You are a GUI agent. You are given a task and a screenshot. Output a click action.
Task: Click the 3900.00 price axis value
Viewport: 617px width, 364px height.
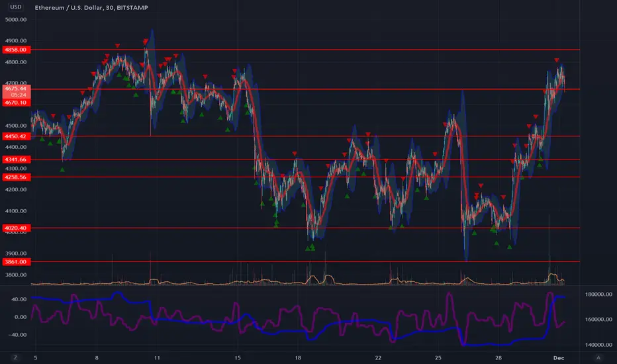coord(16,253)
